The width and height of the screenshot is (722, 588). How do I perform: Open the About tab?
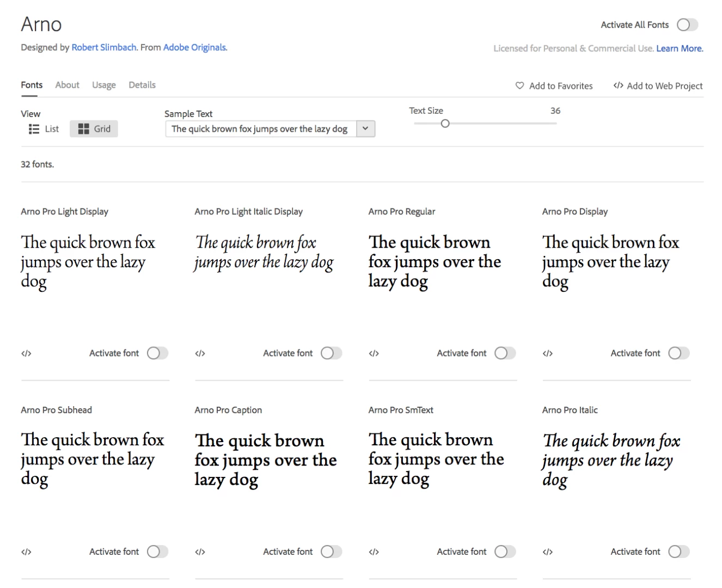click(x=67, y=85)
